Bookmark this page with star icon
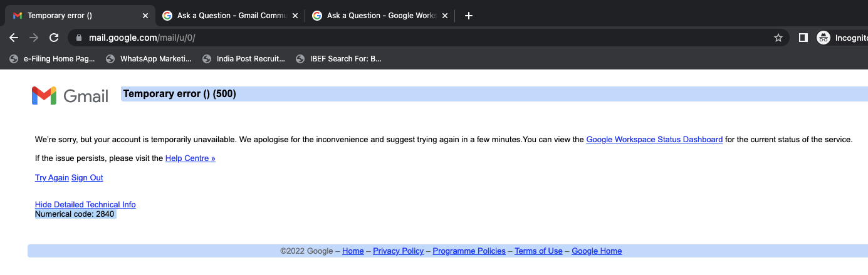The width and height of the screenshot is (868, 275). point(778,38)
